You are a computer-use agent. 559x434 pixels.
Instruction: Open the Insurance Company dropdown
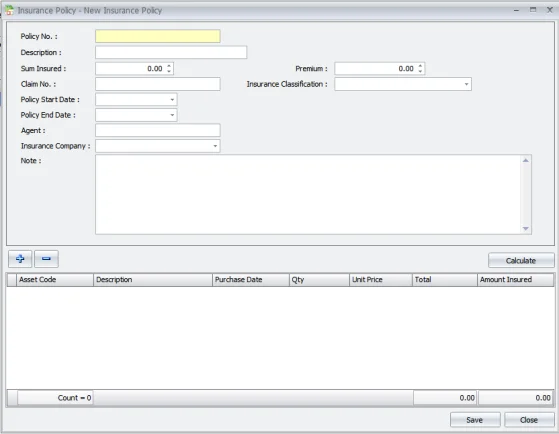pyautogui.click(x=215, y=146)
